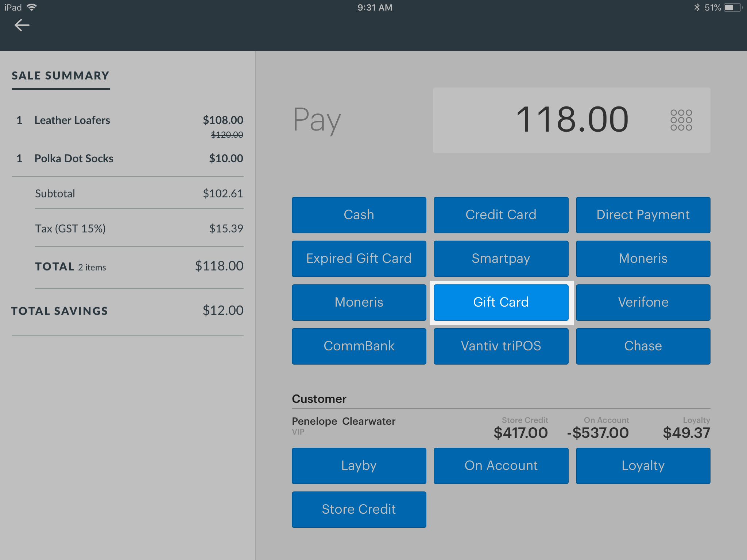Put sale on Layby
The height and width of the screenshot is (560, 747).
tap(359, 466)
